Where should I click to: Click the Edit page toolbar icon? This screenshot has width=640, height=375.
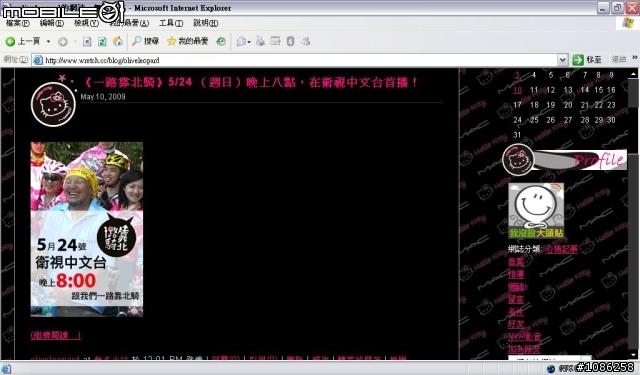click(x=276, y=41)
